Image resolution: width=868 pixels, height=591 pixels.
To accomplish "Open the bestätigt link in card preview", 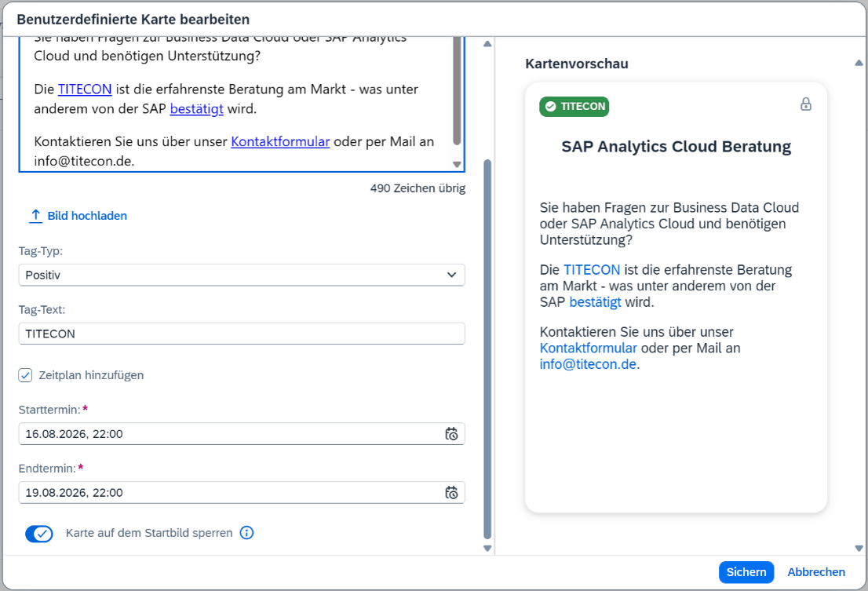I will [595, 302].
